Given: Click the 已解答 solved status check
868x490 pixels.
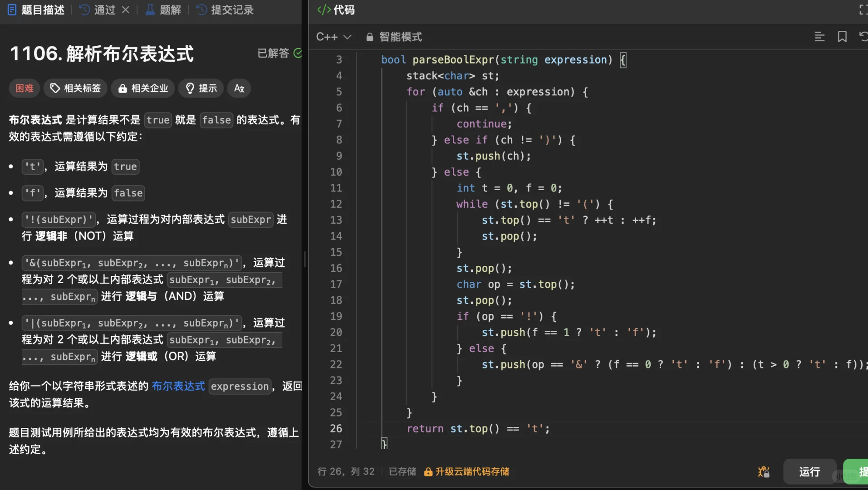Looking at the screenshot, I should [x=298, y=53].
